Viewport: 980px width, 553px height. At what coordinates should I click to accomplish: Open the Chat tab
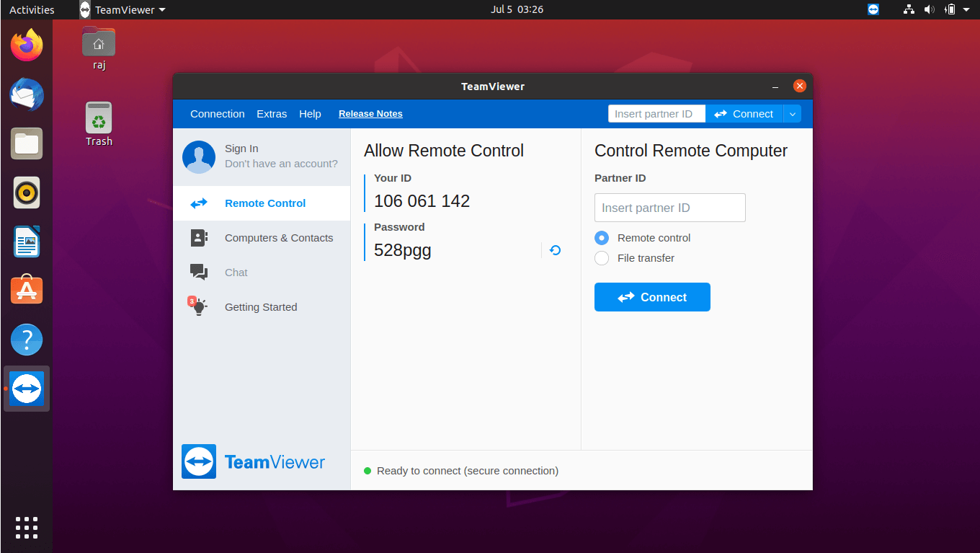tap(262, 273)
